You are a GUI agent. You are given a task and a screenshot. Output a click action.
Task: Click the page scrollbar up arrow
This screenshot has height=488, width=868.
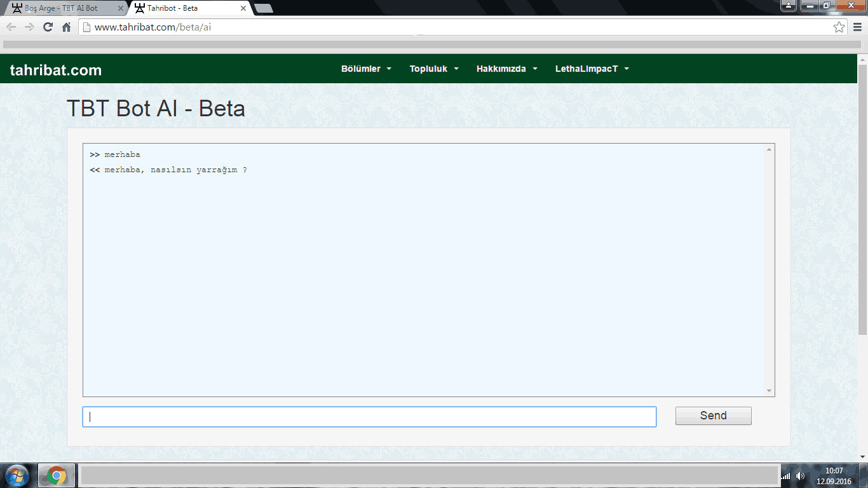862,58
